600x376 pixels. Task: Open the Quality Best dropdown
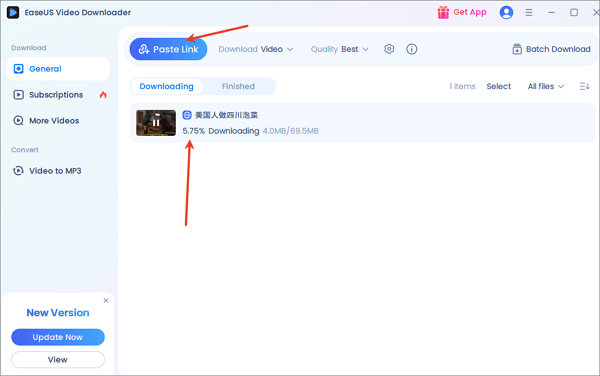[339, 49]
